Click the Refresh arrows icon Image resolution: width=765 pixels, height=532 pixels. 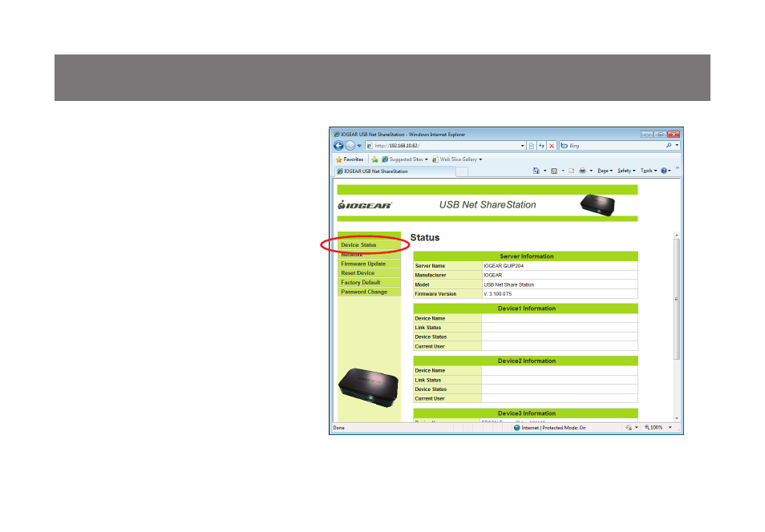click(x=541, y=145)
